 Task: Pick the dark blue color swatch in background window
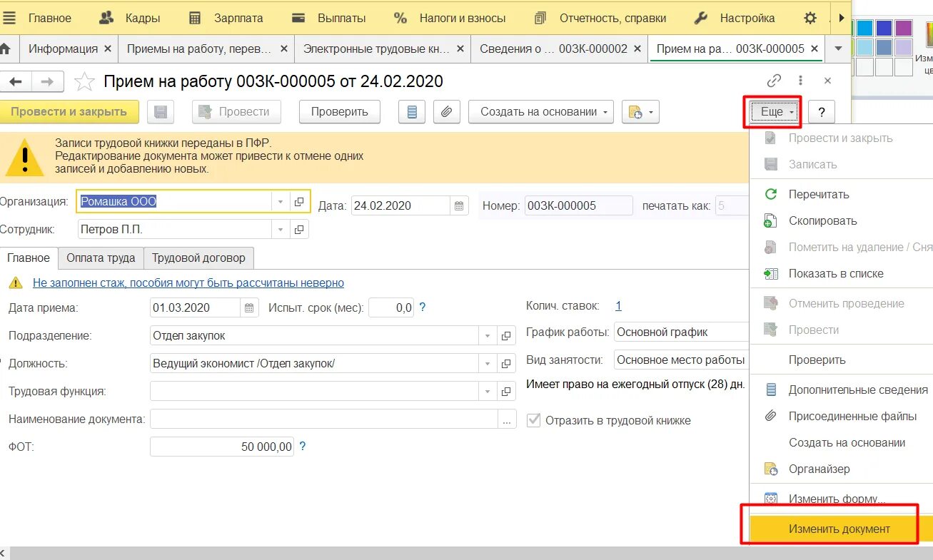point(884,29)
